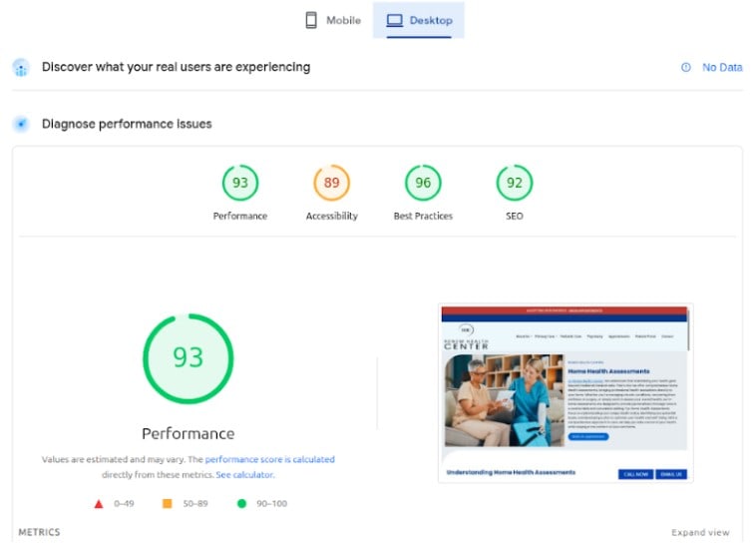Toggle the Expand view option

pos(700,533)
